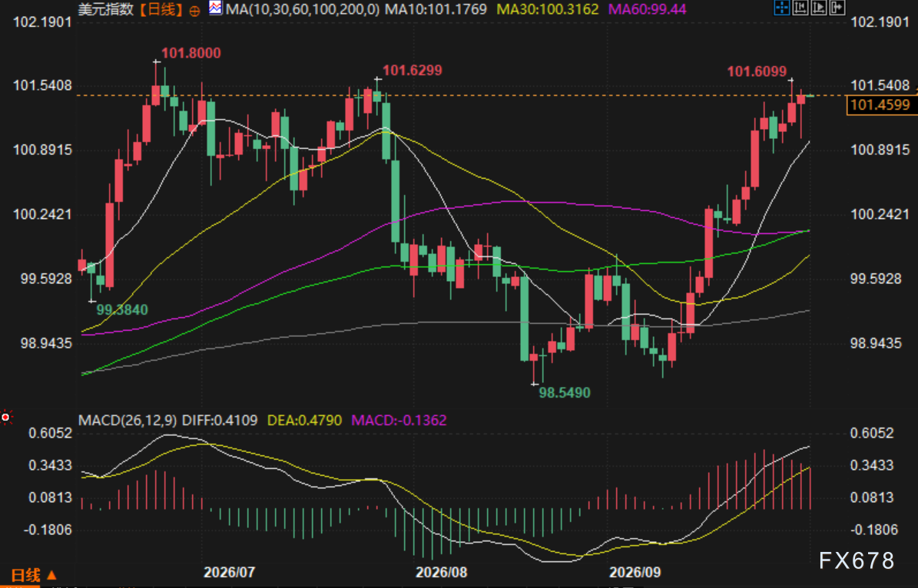The height and width of the screenshot is (588, 918).
Task: Click the DEA:0.4790 value
Action: (304, 420)
